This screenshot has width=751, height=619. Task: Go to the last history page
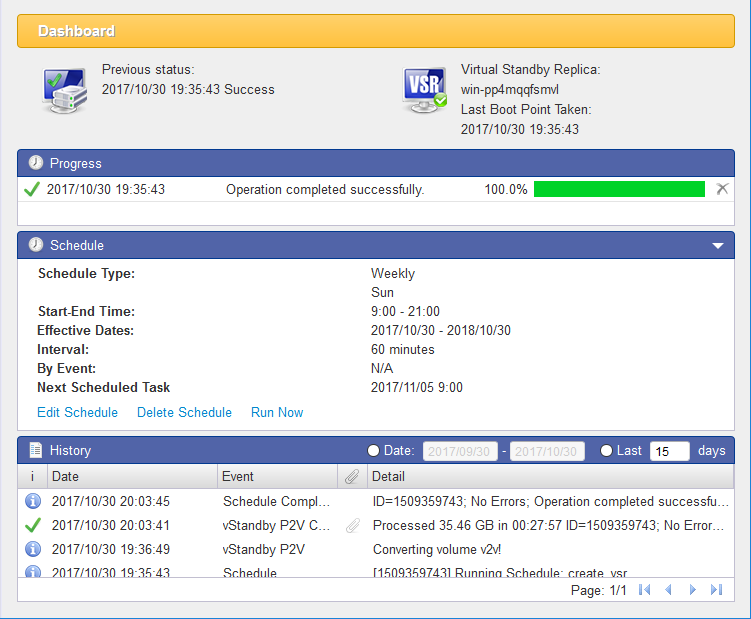pyautogui.click(x=716, y=590)
